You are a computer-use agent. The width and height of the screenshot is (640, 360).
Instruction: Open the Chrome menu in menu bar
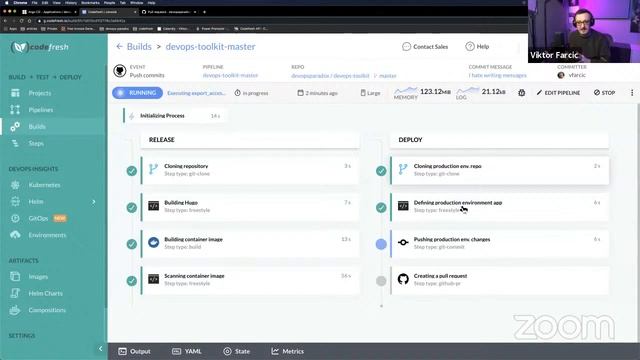click(x=20, y=2)
